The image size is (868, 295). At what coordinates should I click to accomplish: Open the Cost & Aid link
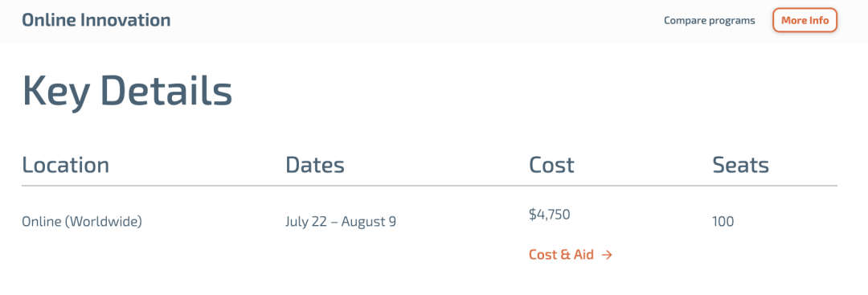pyautogui.click(x=570, y=255)
